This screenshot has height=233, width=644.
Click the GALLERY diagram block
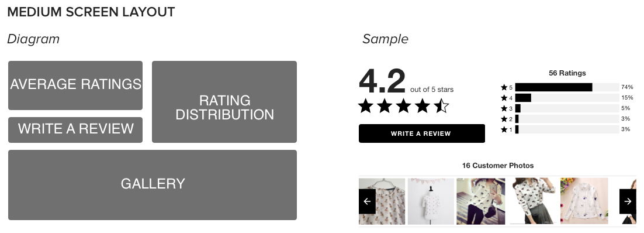(x=153, y=185)
